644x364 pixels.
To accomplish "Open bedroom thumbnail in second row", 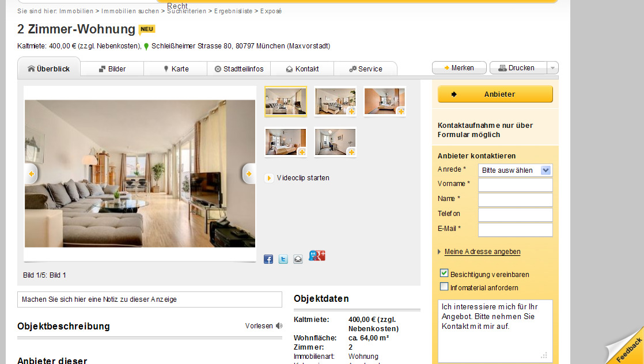I will coord(286,142).
